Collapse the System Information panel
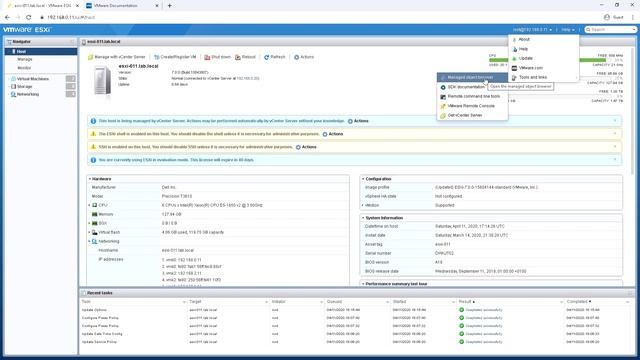Screen dimensions: 640x360 363,218
